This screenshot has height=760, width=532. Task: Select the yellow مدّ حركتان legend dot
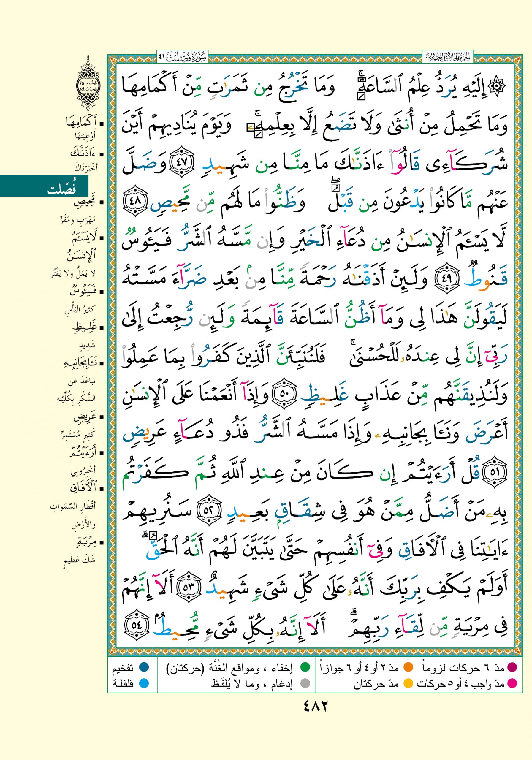(408, 683)
